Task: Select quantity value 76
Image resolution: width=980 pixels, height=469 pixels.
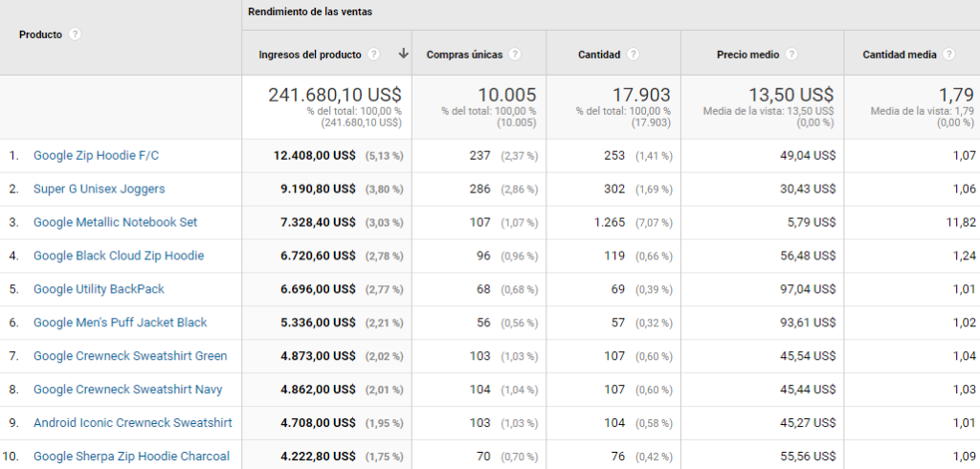Action: [x=618, y=457]
